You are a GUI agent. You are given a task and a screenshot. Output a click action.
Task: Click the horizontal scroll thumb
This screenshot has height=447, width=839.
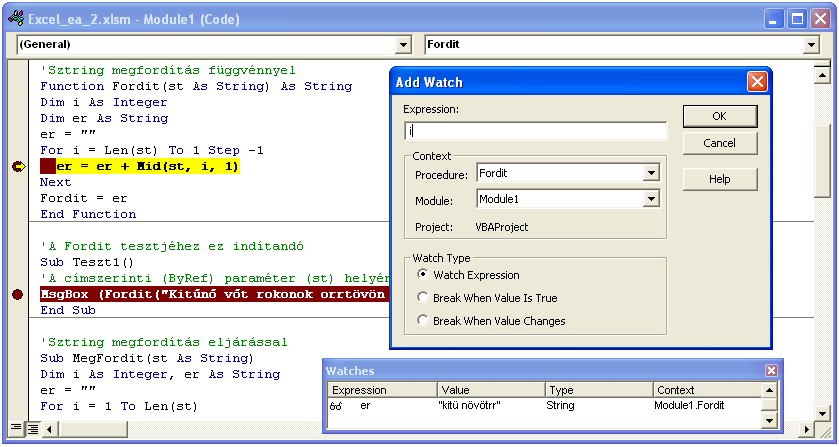93,429
